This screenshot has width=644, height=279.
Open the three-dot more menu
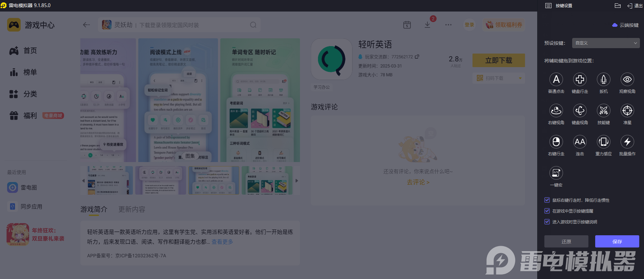(x=448, y=25)
